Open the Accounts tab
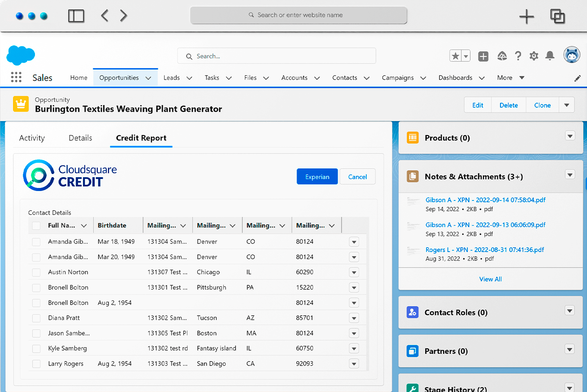The image size is (587, 392). pos(294,77)
